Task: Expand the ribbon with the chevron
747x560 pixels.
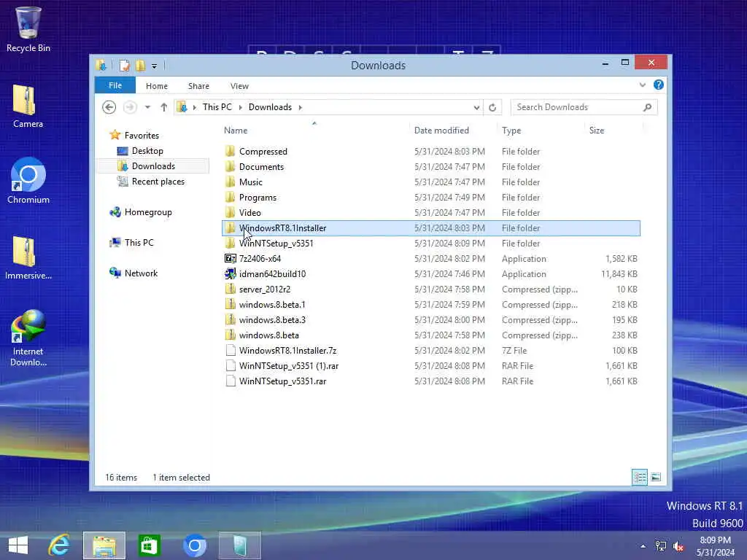Action: point(643,85)
